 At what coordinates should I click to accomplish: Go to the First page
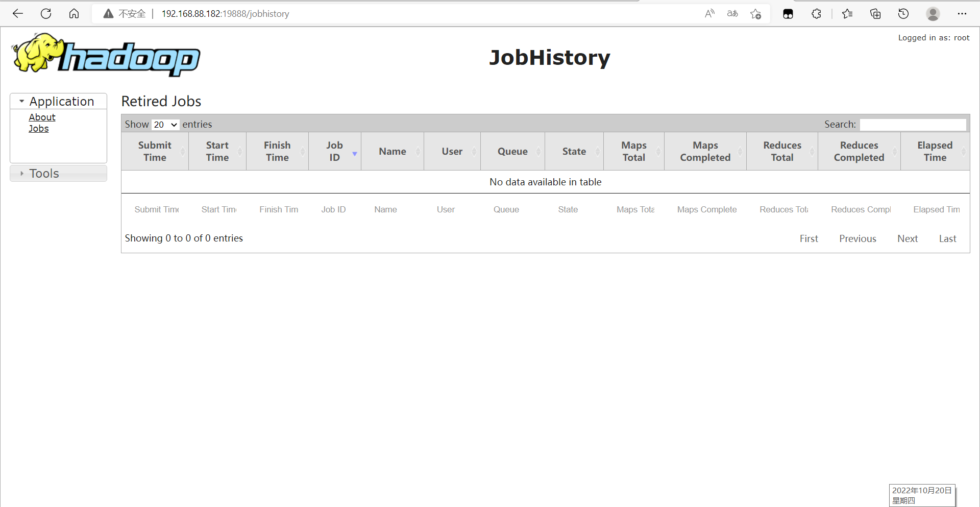coord(808,238)
